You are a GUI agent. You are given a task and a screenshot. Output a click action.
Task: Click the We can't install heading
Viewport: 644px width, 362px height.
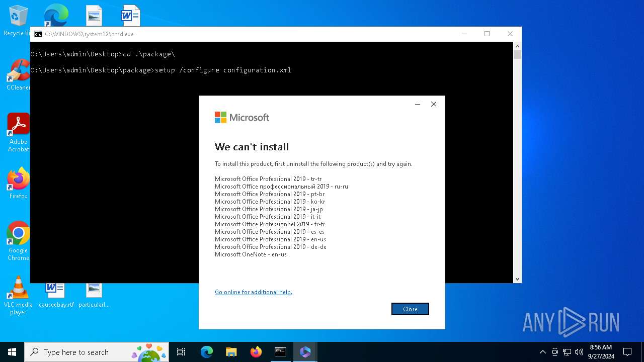pyautogui.click(x=252, y=147)
